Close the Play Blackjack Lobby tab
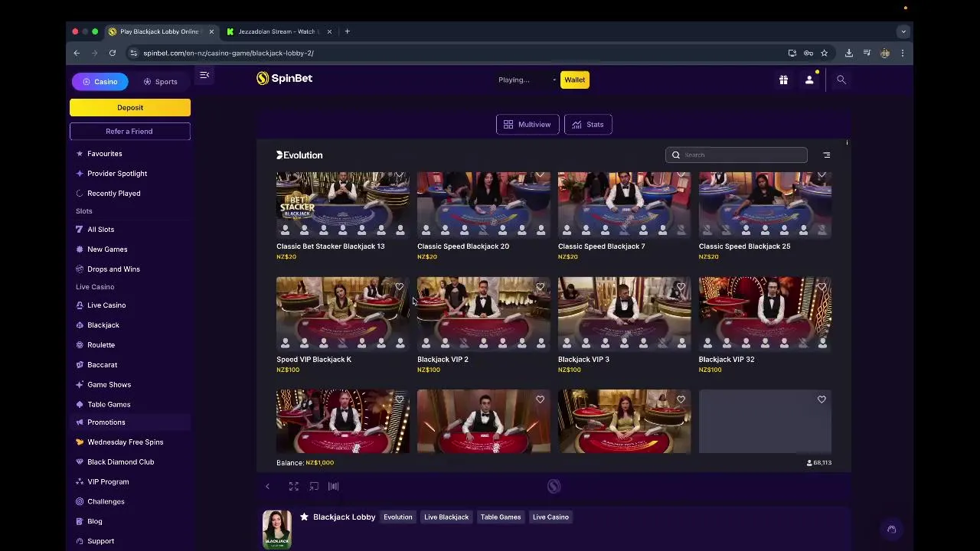Screen dimensions: 980x551 point(211,31)
